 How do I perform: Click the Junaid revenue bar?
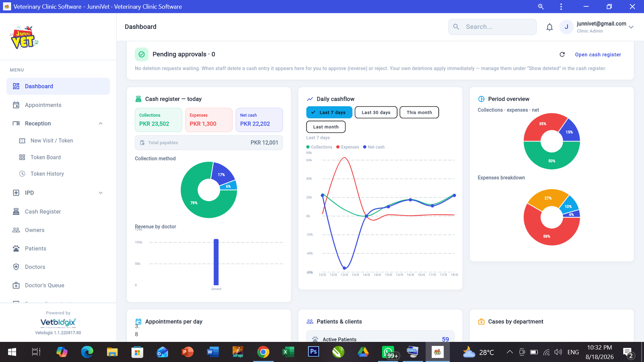click(216, 262)
